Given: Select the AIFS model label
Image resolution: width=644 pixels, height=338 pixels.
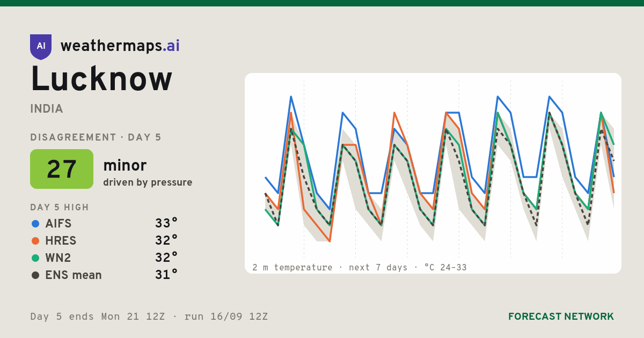Looking at the screenshot, I should (58, 223).
